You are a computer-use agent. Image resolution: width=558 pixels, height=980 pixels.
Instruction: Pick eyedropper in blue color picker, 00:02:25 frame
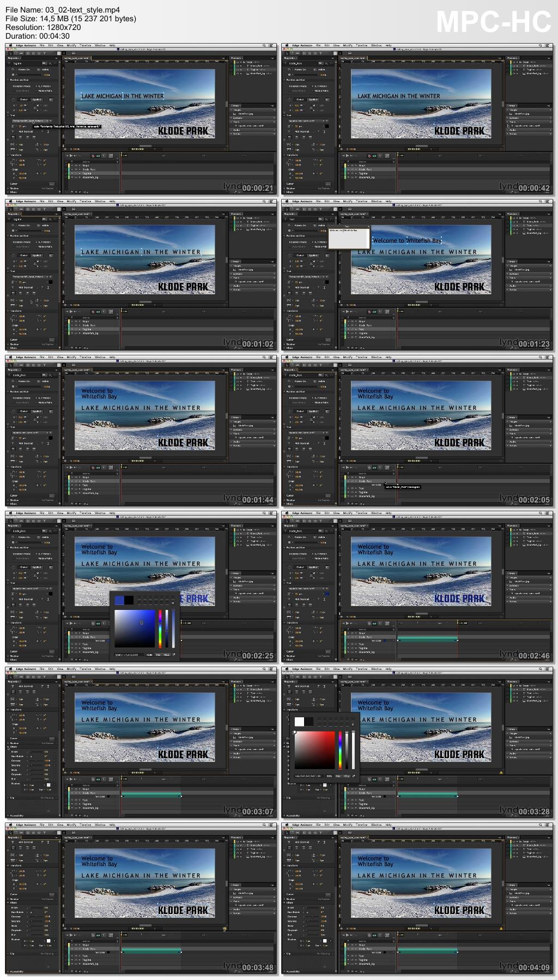[x=174, y=655]
